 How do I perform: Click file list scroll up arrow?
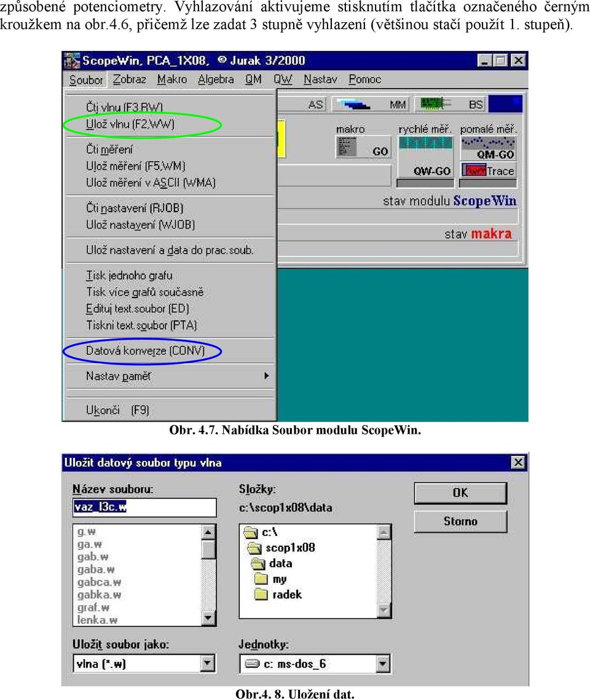[x=208, y=532]
